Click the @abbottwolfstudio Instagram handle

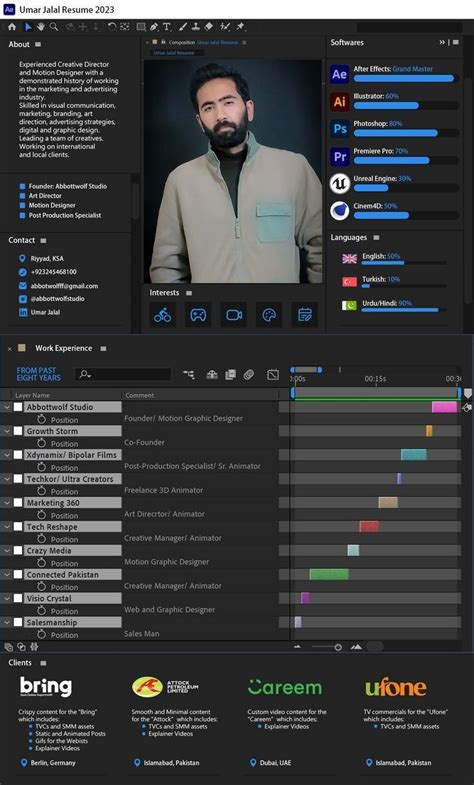58,298
